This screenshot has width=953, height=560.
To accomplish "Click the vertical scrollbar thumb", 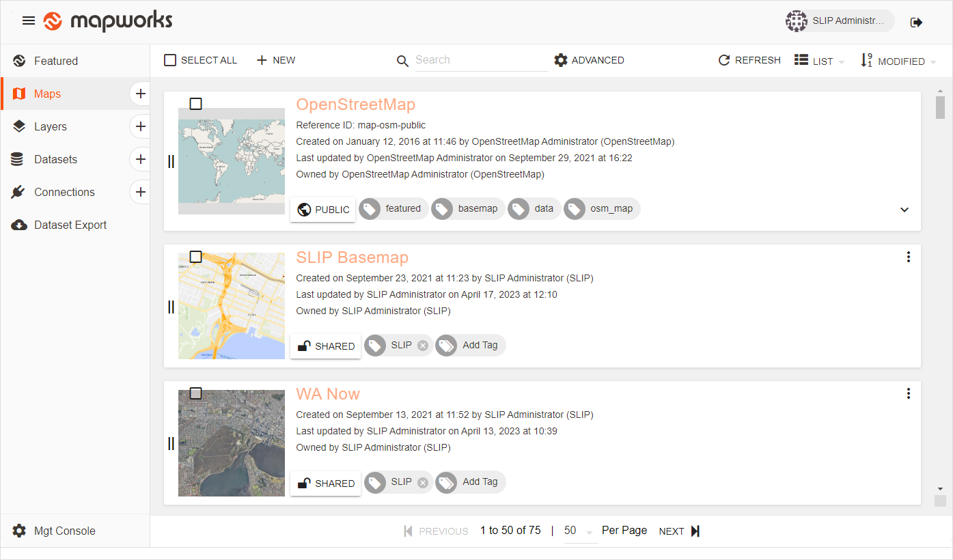I will 940,107.
